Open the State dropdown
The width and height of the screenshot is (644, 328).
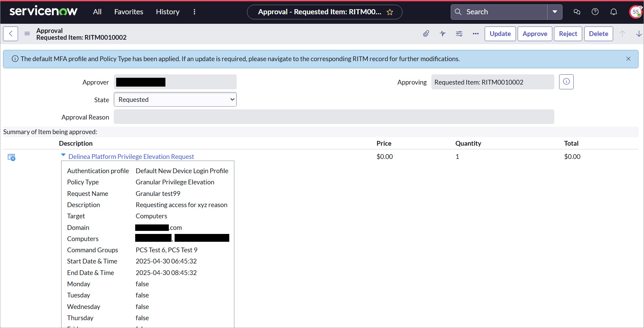(x=175, y=99)
